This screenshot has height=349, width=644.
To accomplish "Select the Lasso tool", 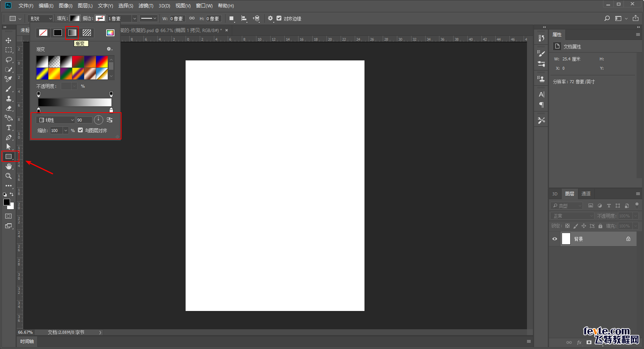I will pyautogui.click(x=8, y=60).
